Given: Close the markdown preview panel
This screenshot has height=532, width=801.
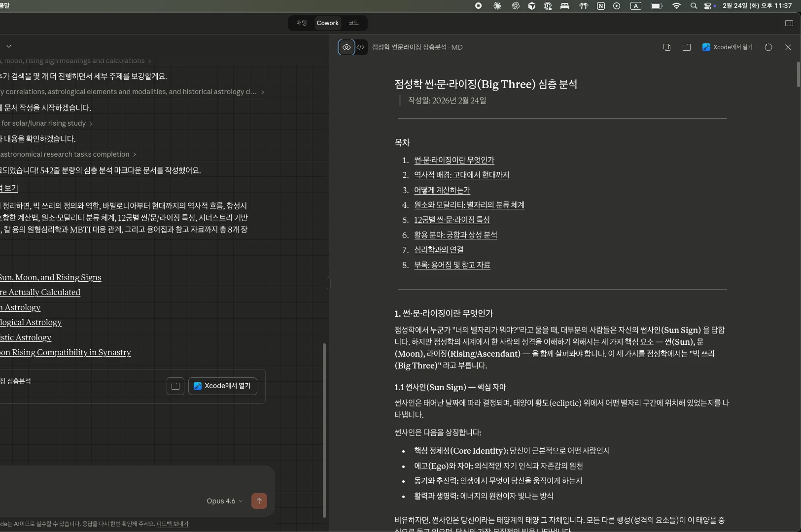Looking at the screenshot, I should pos(788,47).
